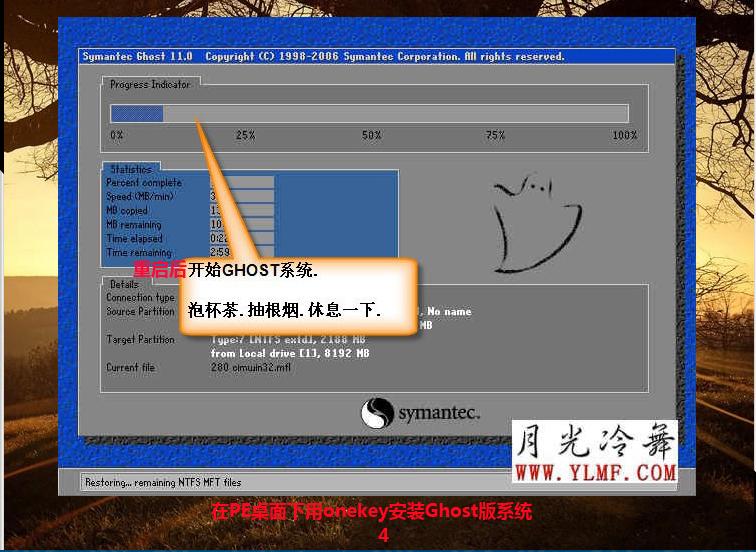
Task: Click the '50%' progress mark
Action: point(372,135)
